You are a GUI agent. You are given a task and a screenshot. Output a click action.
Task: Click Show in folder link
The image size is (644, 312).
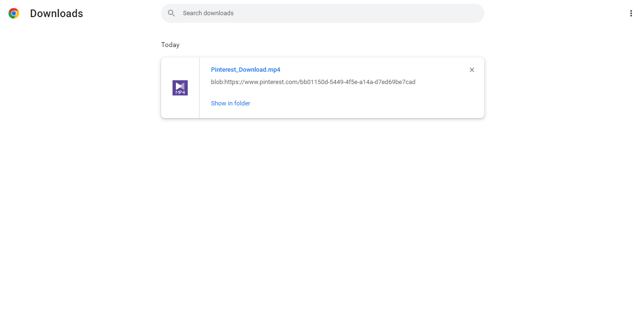231,104
